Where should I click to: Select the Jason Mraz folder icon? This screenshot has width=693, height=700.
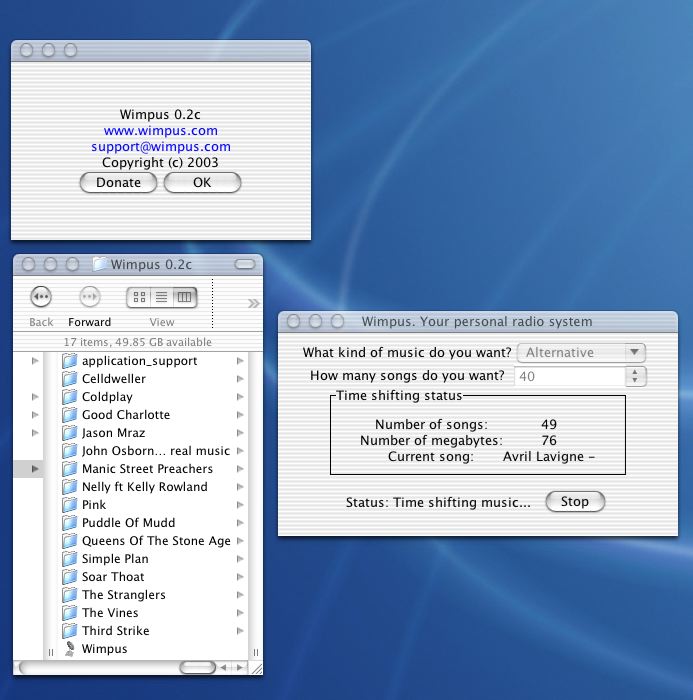pos(69,433)
